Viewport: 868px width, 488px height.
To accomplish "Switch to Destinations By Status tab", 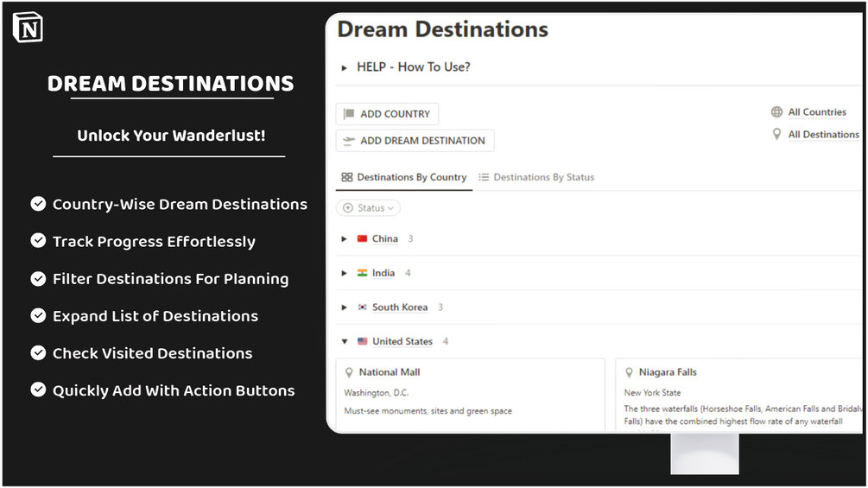I will click(536, 177).
